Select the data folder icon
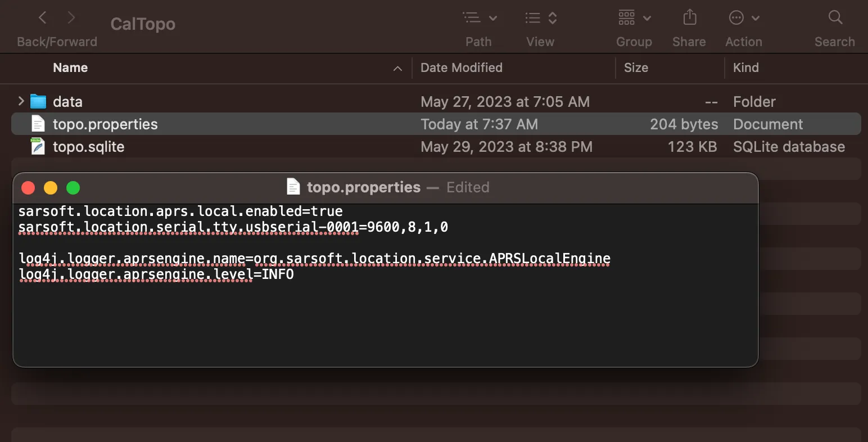The height and width of the screenshot is (442, 868). click(x=38, y=102)
